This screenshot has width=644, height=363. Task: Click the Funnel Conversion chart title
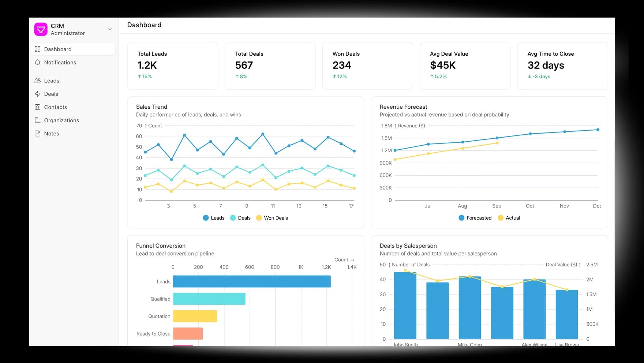click(x=161, y=246)
